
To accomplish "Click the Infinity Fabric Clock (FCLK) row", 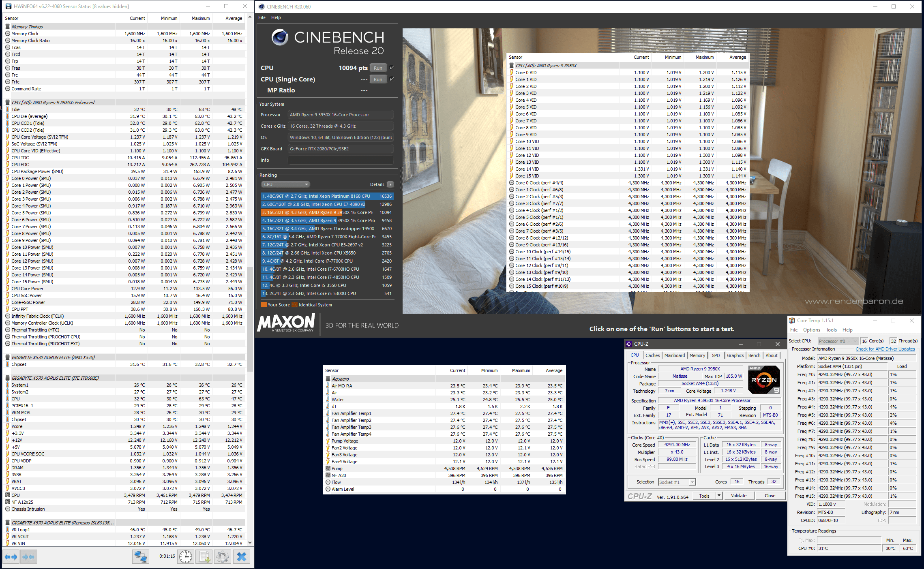I will (124, 316).
